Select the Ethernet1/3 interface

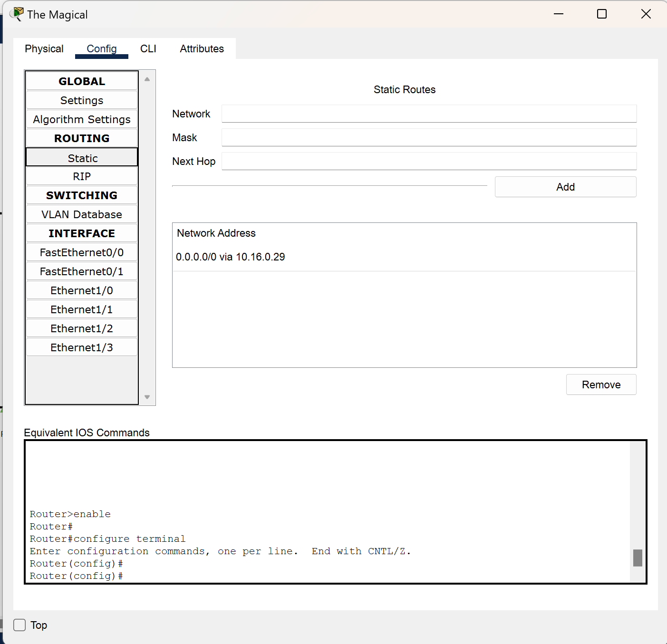pos(81,347)
